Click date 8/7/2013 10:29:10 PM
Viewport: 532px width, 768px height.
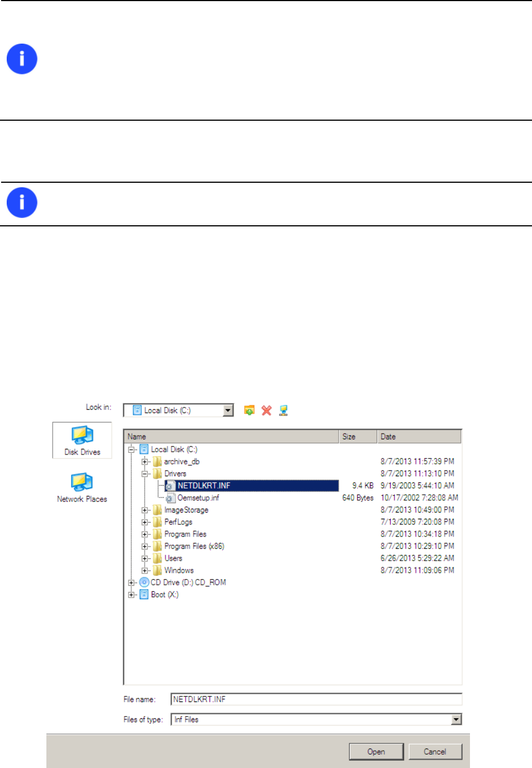tap(417, 547)
